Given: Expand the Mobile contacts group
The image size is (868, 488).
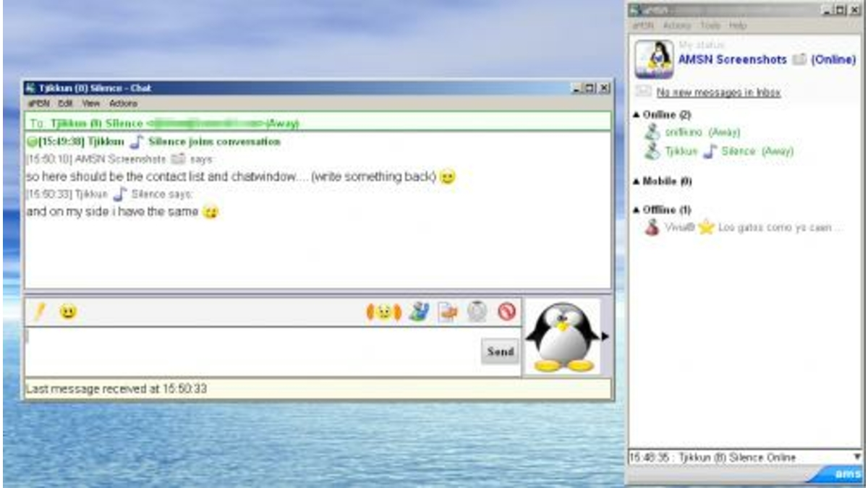Looking at the screenshot, I should click(636, 181).
